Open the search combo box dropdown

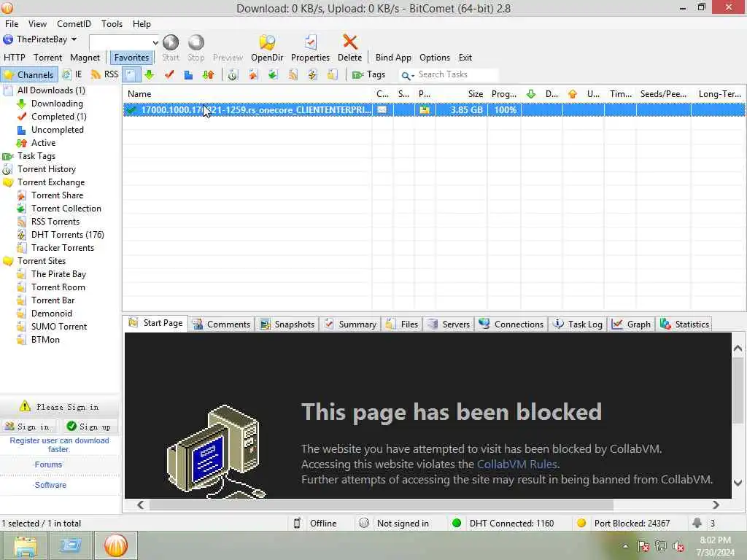coord(155,42)
